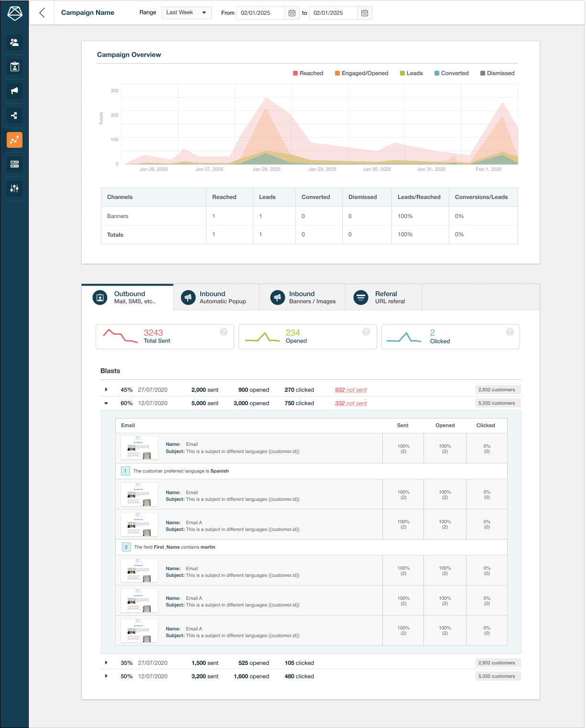This screenshot has height=728, width=586.
Task: Open the first email thumbnail under Email header
Action: pyautogui.click(x=139, y=448)
